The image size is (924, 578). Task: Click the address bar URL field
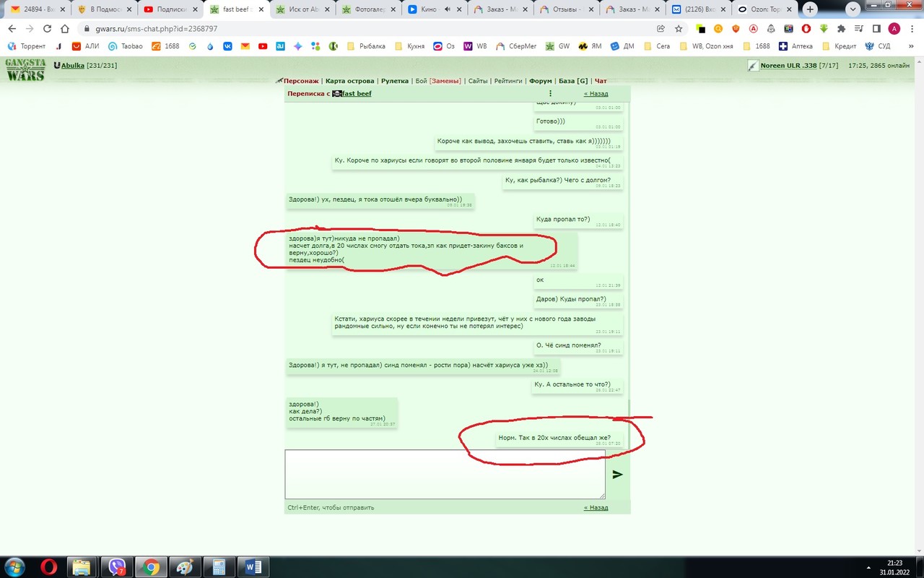(361, 29)
